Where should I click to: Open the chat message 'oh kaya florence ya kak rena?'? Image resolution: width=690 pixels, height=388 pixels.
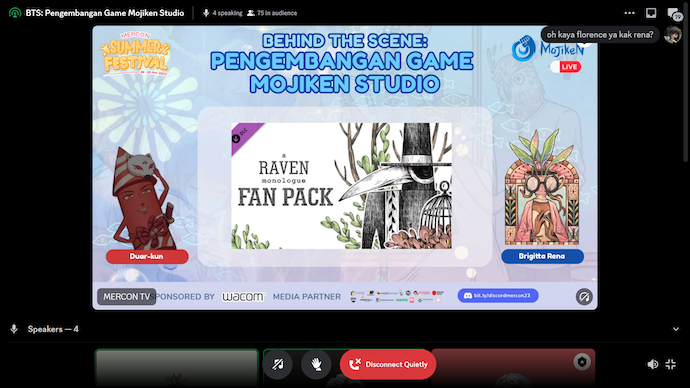[x=600, y=34]
